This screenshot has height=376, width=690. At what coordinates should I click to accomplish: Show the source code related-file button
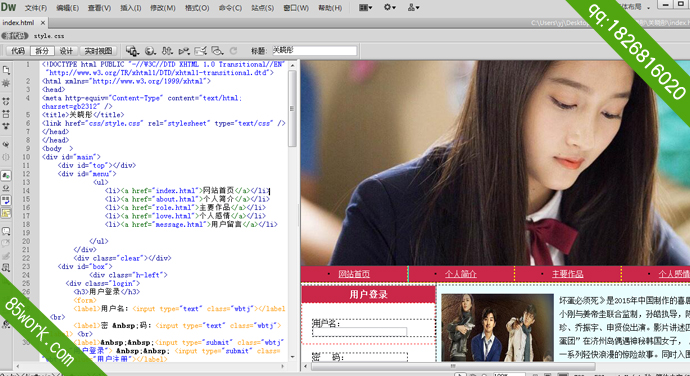pyautogui.click(x=15, y=36)
